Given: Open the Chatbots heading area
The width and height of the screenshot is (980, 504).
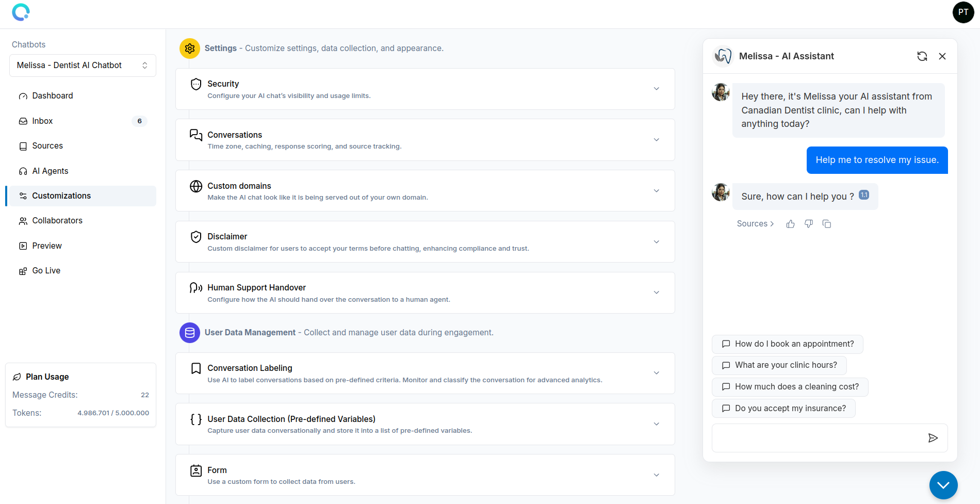Looking at the screenshot, I should [28, 44].
